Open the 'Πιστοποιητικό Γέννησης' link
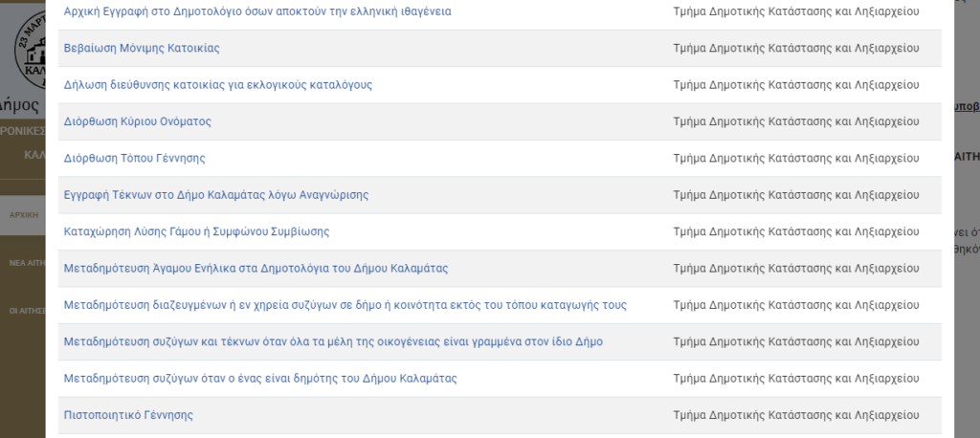 coord(128,415)
